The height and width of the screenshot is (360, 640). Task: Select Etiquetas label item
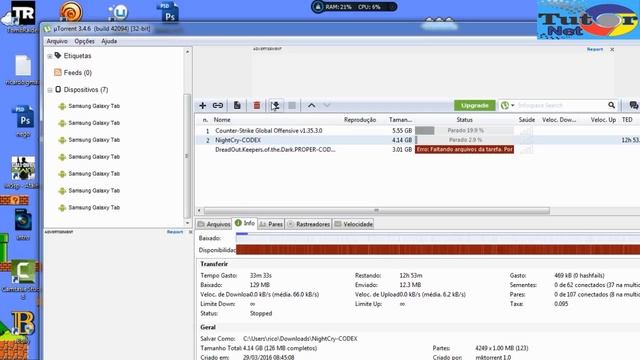[x=73, y=56]
